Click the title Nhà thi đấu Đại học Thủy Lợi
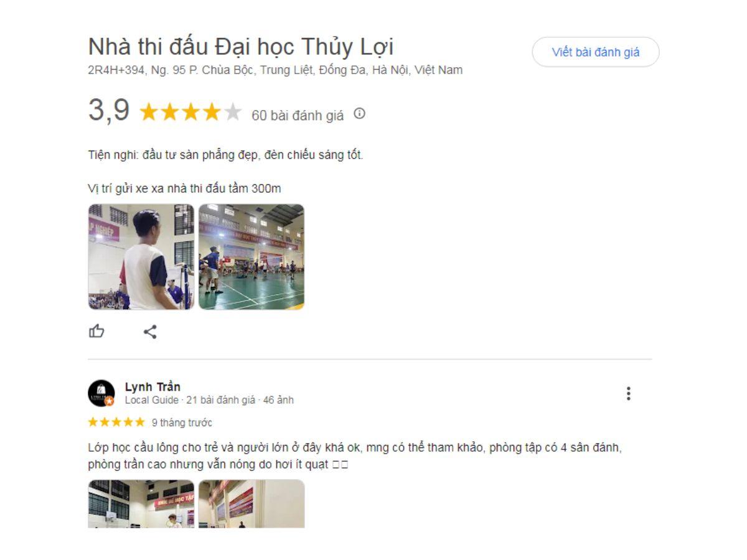The image size is (747, 560). (240, 47)
